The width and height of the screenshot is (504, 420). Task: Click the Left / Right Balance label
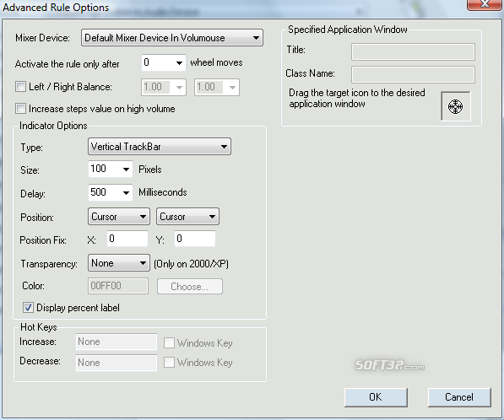click(x=70, y=87)
